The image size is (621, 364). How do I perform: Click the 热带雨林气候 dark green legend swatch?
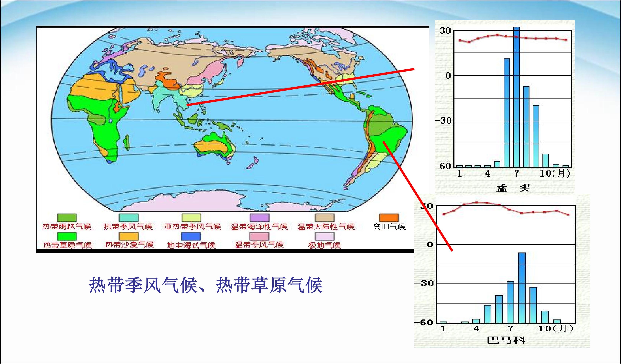[x=67, y=218]
